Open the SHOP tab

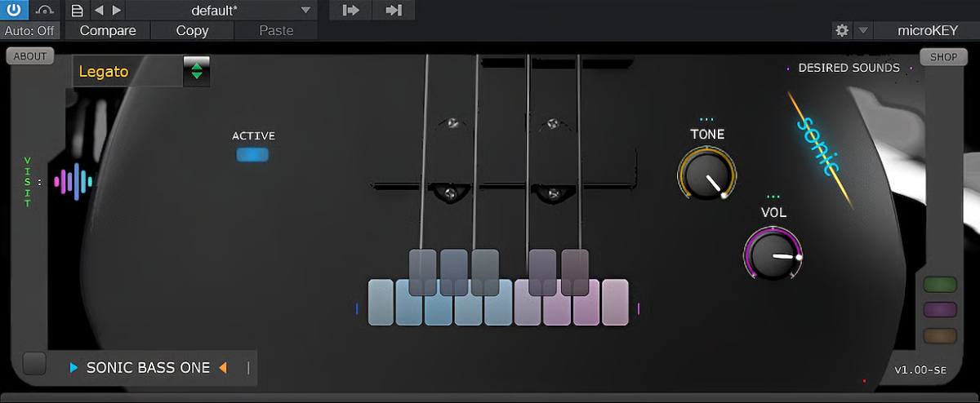coord(943,56)
